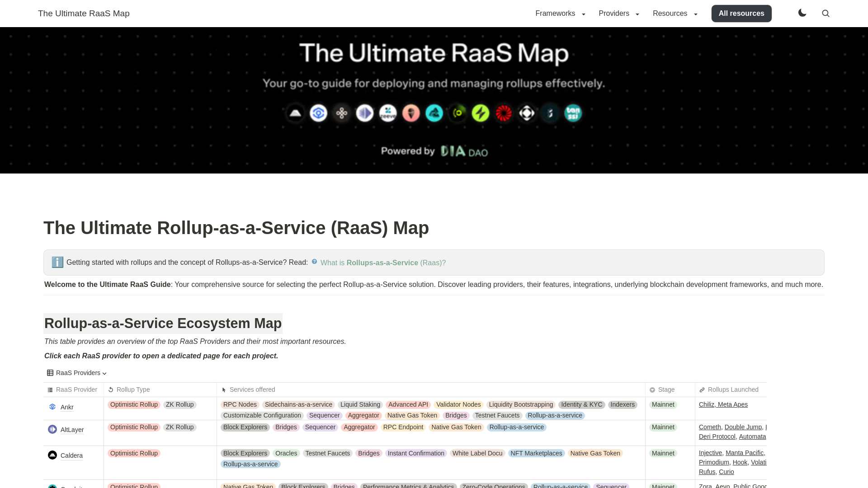The image size is (868, 488).
Task: Open Chiliz, Meta Apes rollup link
Action: (723, 404)
